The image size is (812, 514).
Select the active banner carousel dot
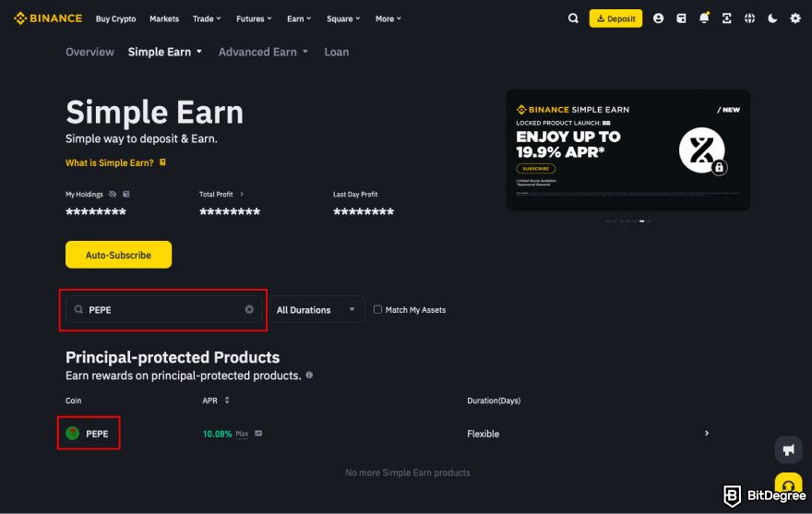tap(641, 221)
